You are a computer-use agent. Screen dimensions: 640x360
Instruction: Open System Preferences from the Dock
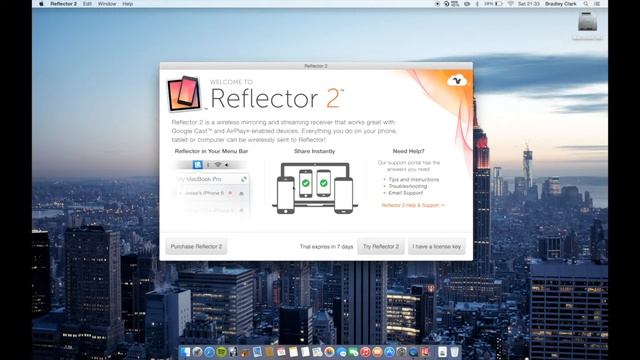tap(401, 352)
